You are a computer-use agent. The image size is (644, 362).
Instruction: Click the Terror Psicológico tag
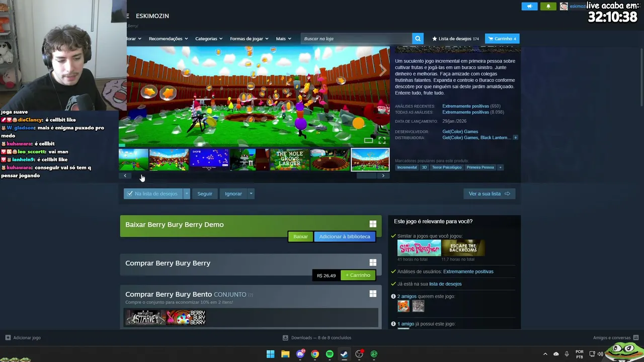tap(447, 167)
